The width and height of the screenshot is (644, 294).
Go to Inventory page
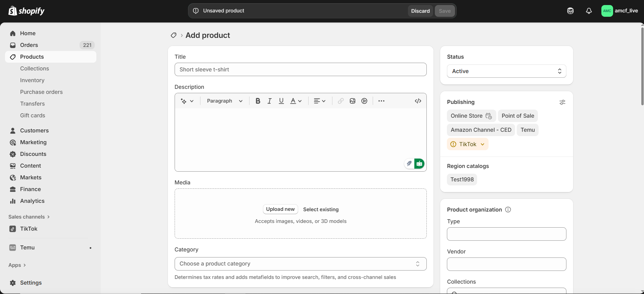32,80
